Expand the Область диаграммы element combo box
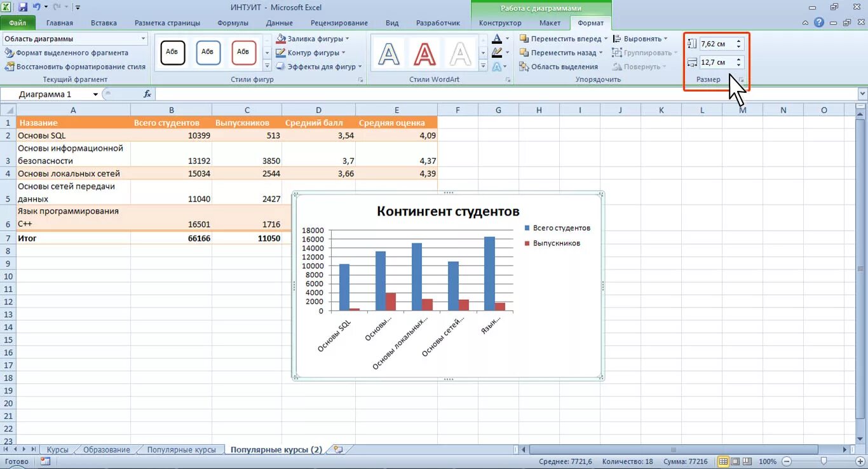The image size is (868, 469). click(143, 39)
